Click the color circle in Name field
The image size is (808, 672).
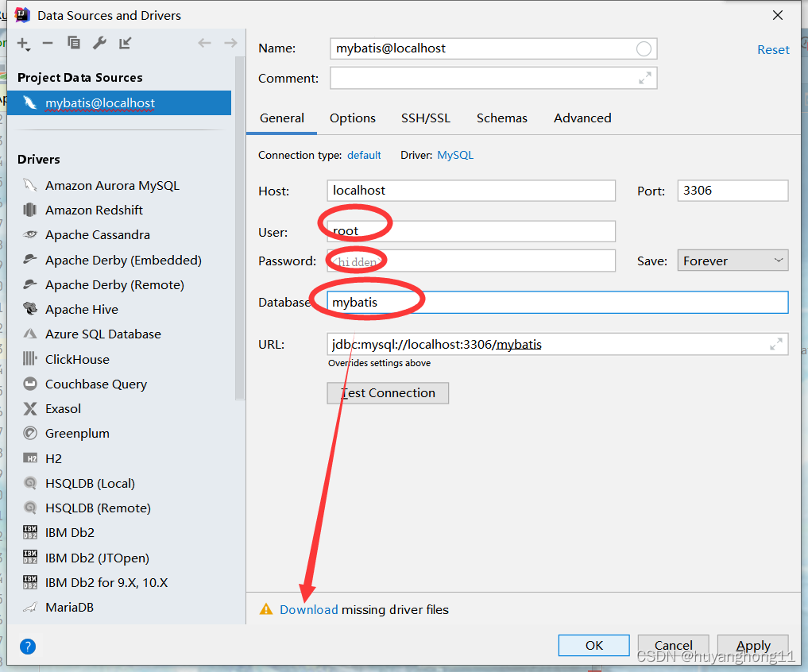644,49
